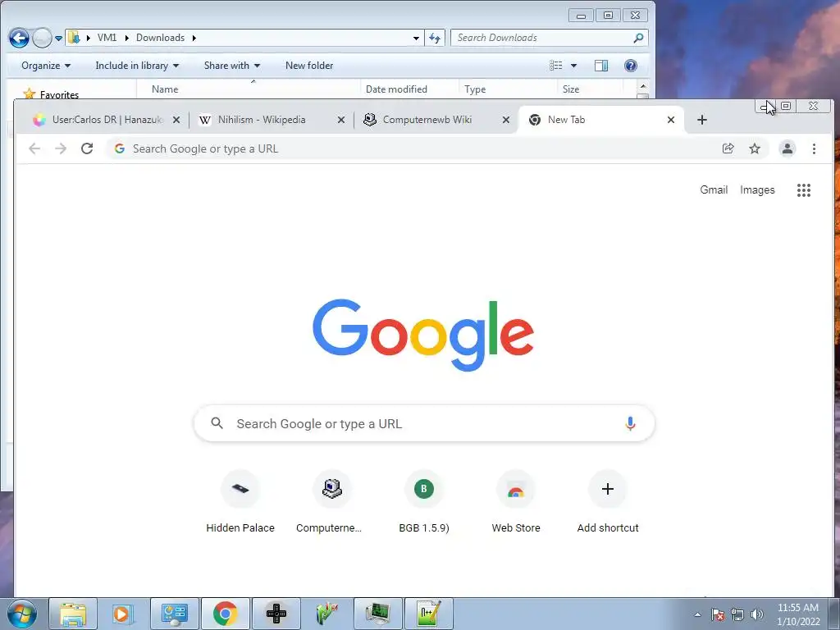Sort files by the Size column

tap(591, 89)
